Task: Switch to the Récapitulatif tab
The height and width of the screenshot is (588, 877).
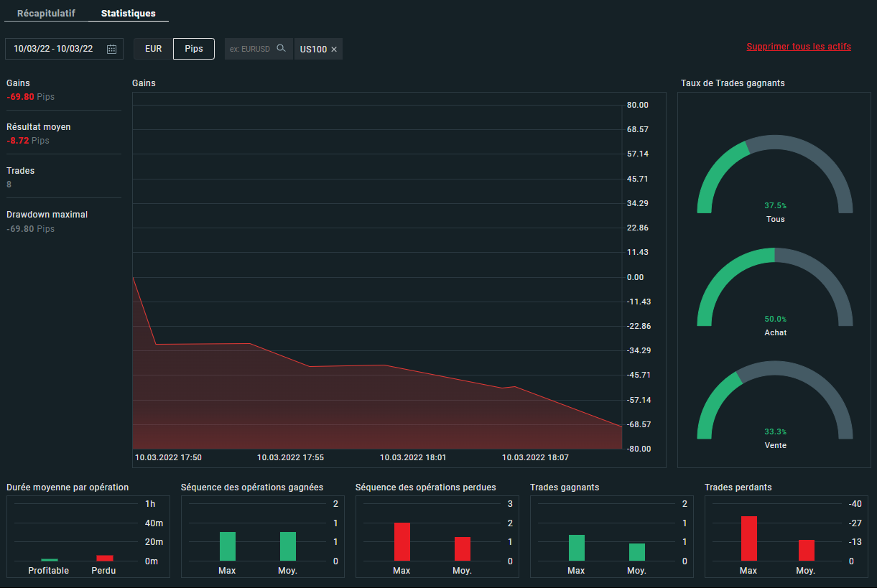Action: click(x=46, y=14)
